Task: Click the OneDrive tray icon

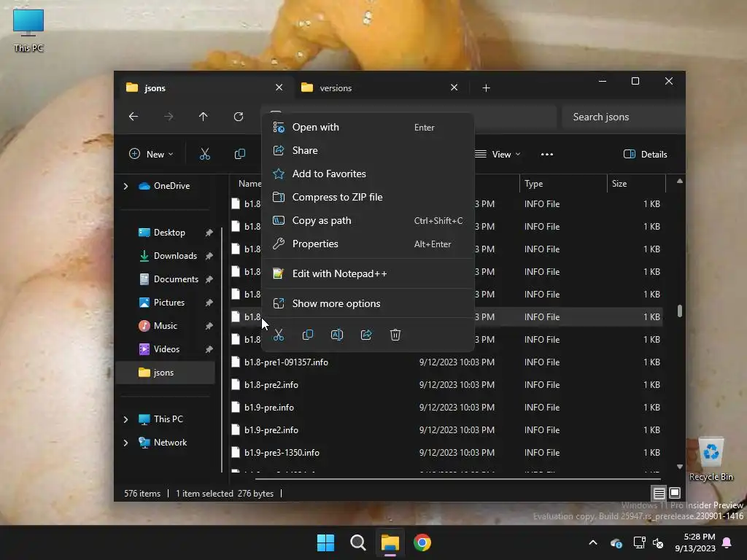Action: click(x=616, y=542)
